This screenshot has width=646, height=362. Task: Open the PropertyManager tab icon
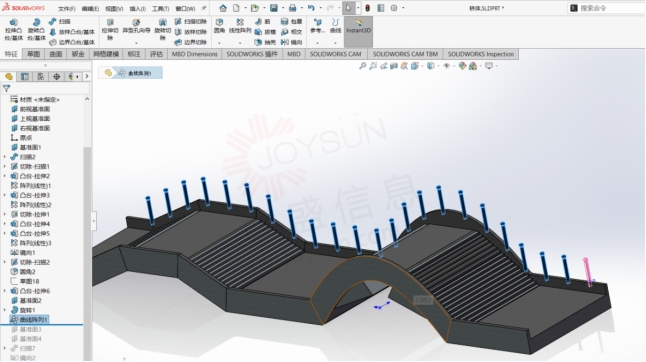pos(25,77)
